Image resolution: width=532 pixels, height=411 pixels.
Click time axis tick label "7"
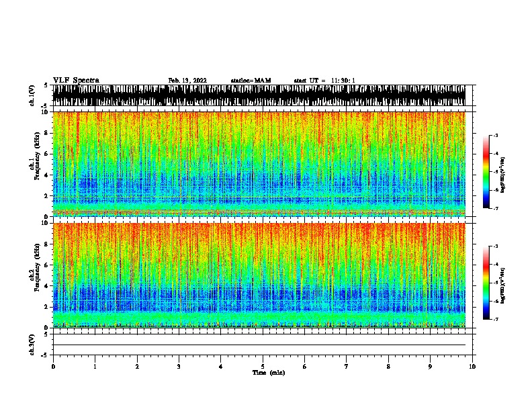(347, 367)
